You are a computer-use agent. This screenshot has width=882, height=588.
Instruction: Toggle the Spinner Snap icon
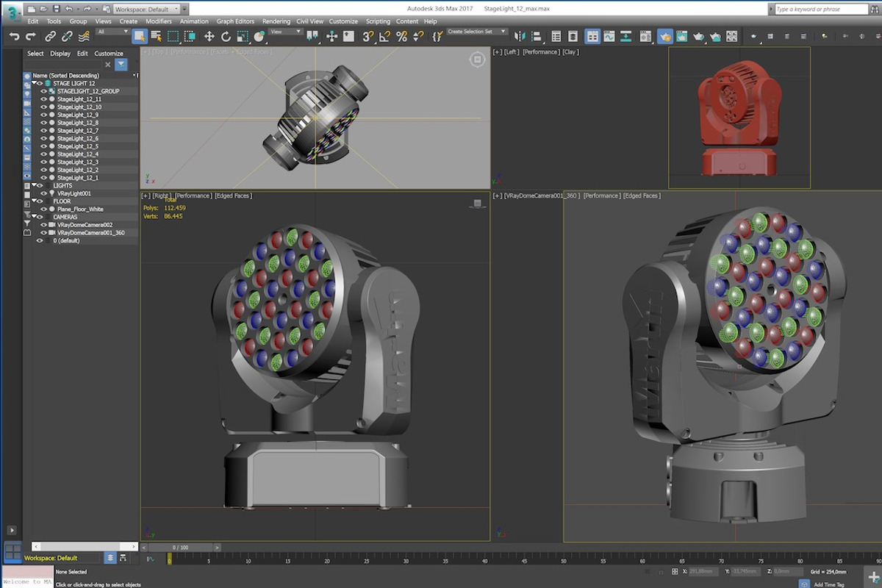coord(418,36)
